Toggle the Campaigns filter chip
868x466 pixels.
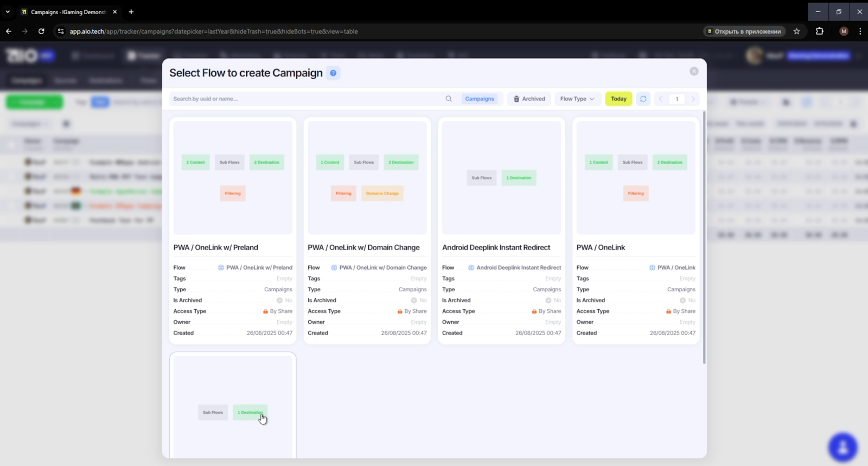pyautogui.click(x=479, y=99)
